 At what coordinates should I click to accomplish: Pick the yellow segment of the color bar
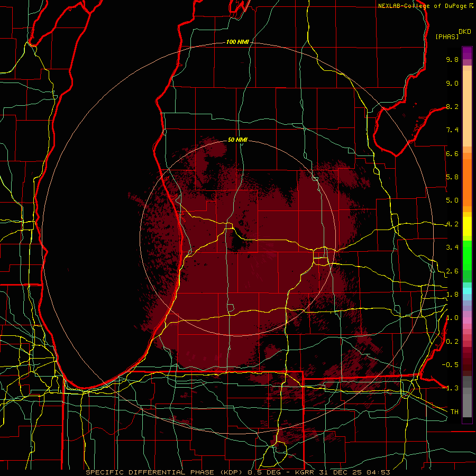(467, 226)
